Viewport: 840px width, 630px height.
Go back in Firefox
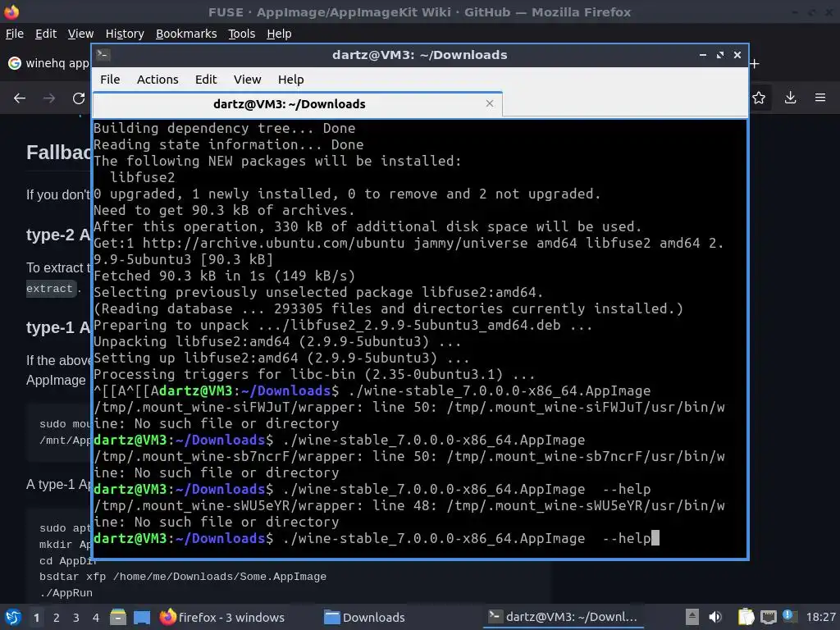coord(20,98)
